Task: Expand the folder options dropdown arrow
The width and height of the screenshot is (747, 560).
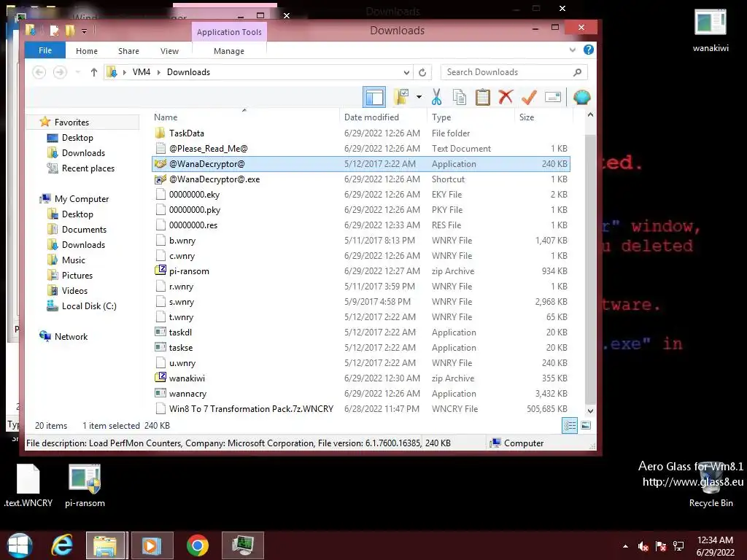Action: click(x=419, y=97)
